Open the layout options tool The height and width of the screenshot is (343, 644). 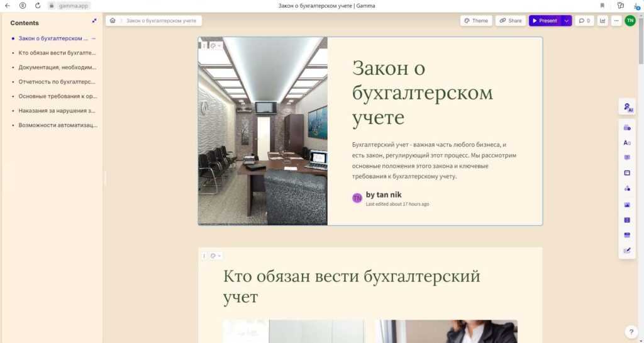(627, 173)
